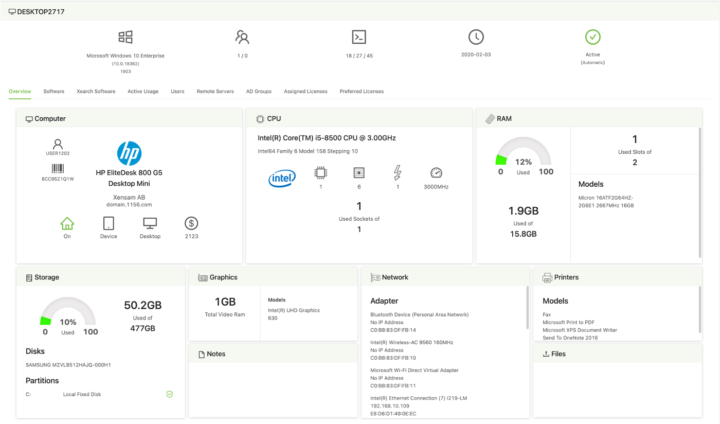Click the clock icon above 2020-02-03

point(476,37)
